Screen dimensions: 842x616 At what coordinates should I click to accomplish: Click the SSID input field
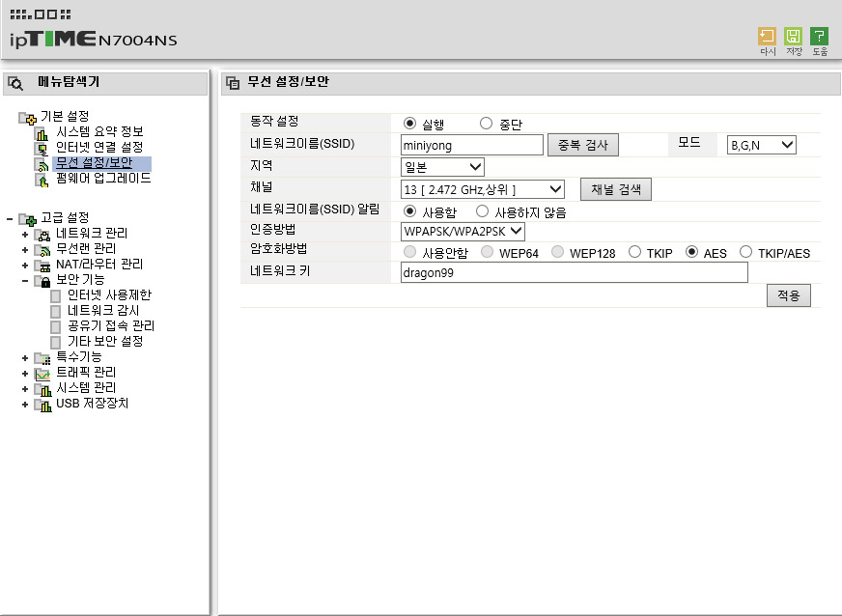click(472, 145)
